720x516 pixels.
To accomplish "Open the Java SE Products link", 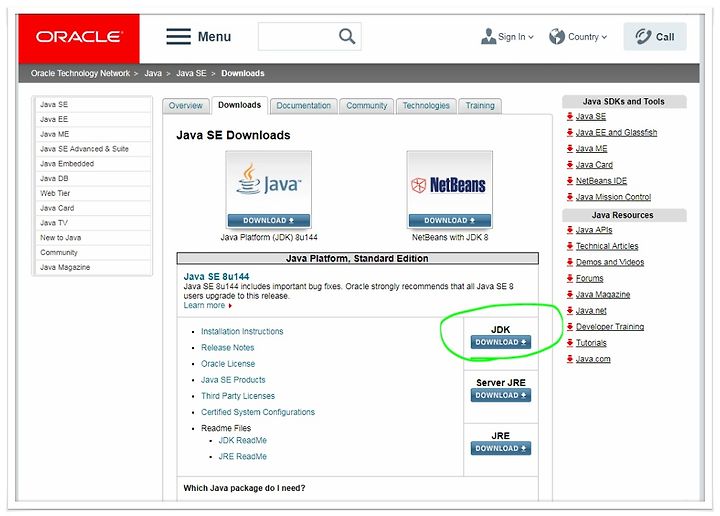I will point(233,380).
